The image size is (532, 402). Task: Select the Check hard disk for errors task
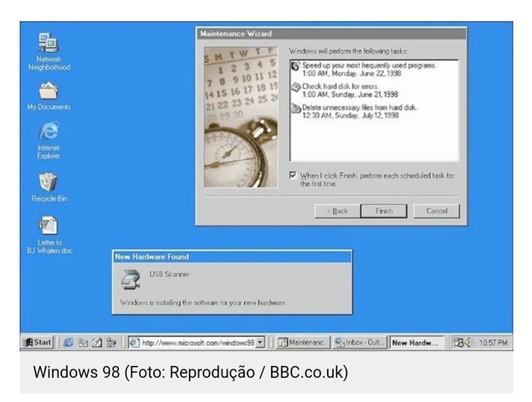[340, 86]
